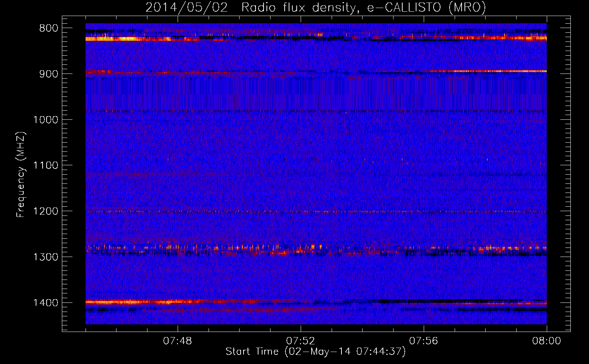Click the plot title '2014/05/02 Radio flux density, e-CALLISTO (MRO)'

point(316,7)
